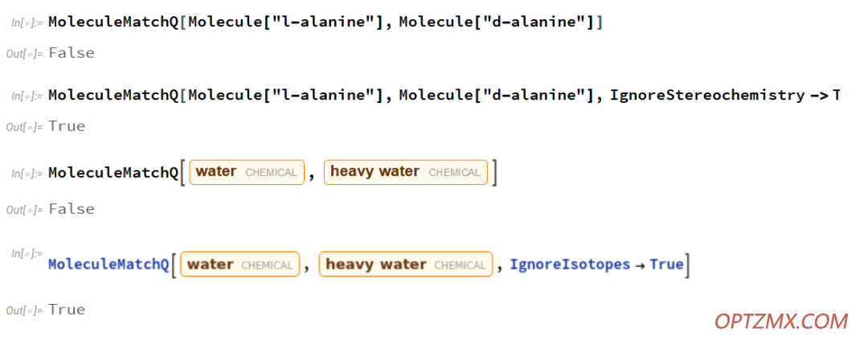
Task: Click the second False output value
Action: coord(72,208)
